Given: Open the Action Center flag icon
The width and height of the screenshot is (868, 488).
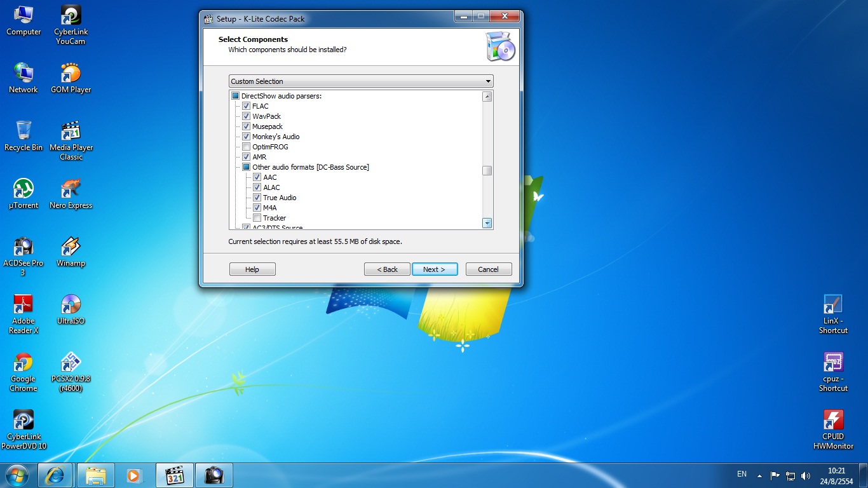Looking at the screenshot, I should tap(775, 475).
